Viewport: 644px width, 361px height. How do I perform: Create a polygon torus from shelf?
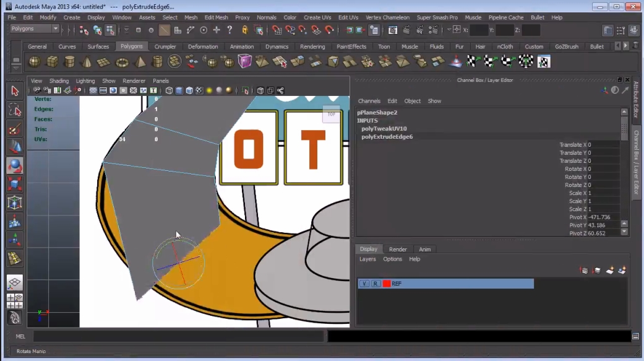tap(122, 62)
